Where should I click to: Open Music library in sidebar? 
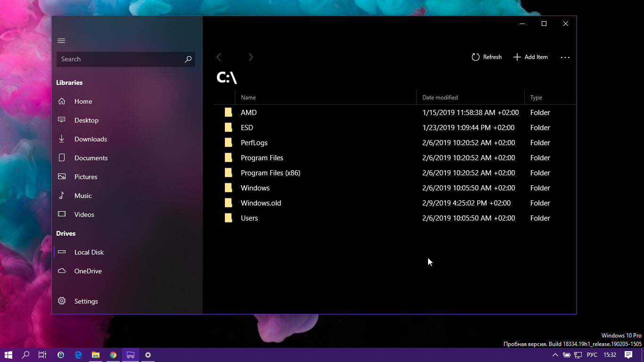[x=83, y=196]
